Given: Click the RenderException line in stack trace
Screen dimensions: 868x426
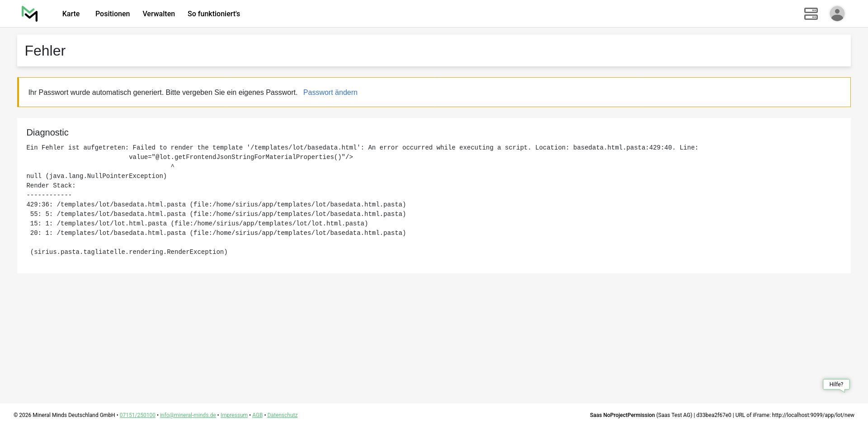Looking at the screenshot, I should pyautogui.click(x=129, y=252).
